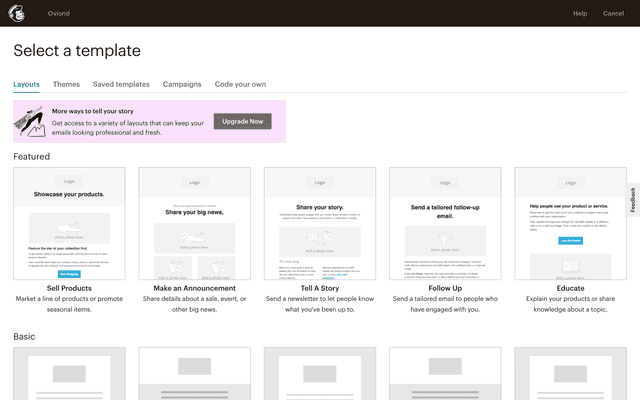The image size is (640, 400).
Task: Click the 'Make an Announcement' title text
Action: coord(194,288)
